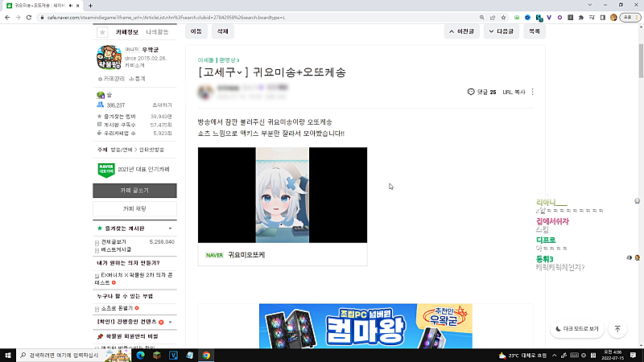Open the Windows Start menu
This screenshot has width=644, height=362.
(x=8, y=355)
